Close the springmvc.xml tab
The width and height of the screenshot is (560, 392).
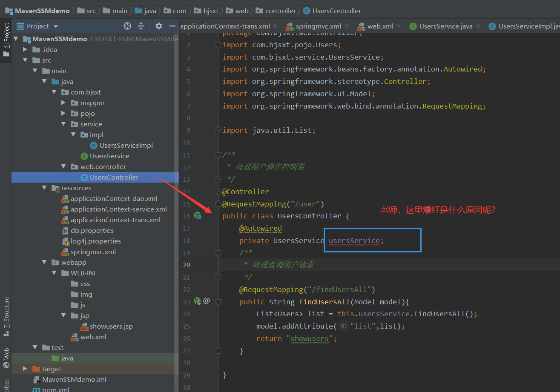346,26
